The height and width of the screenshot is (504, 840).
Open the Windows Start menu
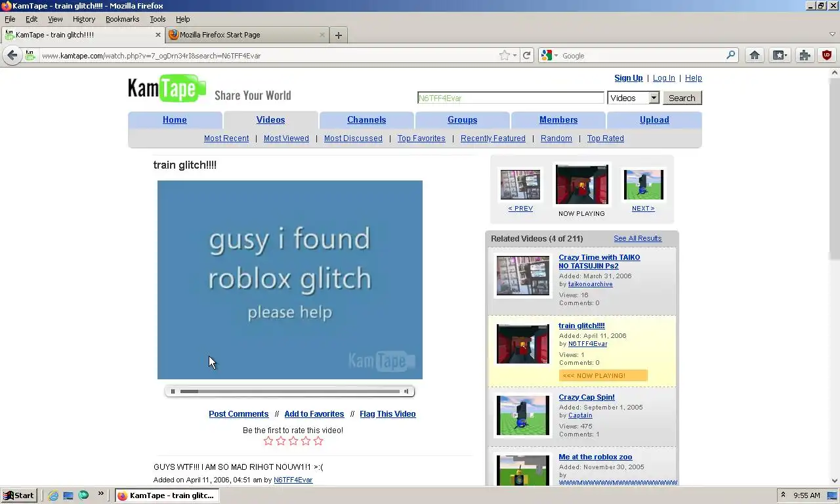click(x=19, y=495)
